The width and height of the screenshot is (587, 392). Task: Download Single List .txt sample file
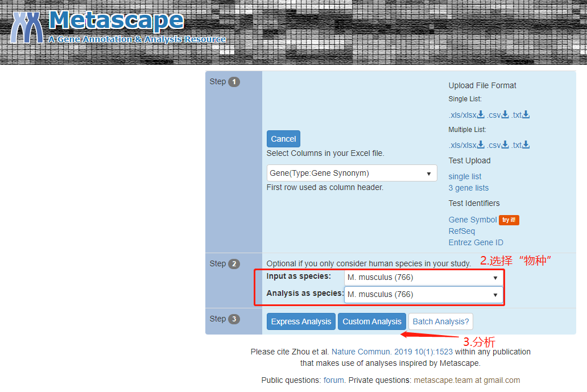tap(520, 115)
